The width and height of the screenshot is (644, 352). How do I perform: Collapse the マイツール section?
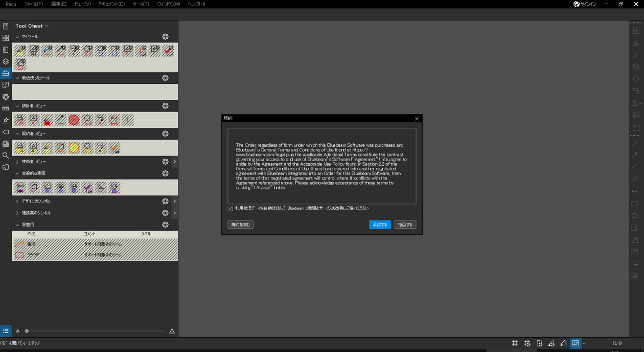17,37
